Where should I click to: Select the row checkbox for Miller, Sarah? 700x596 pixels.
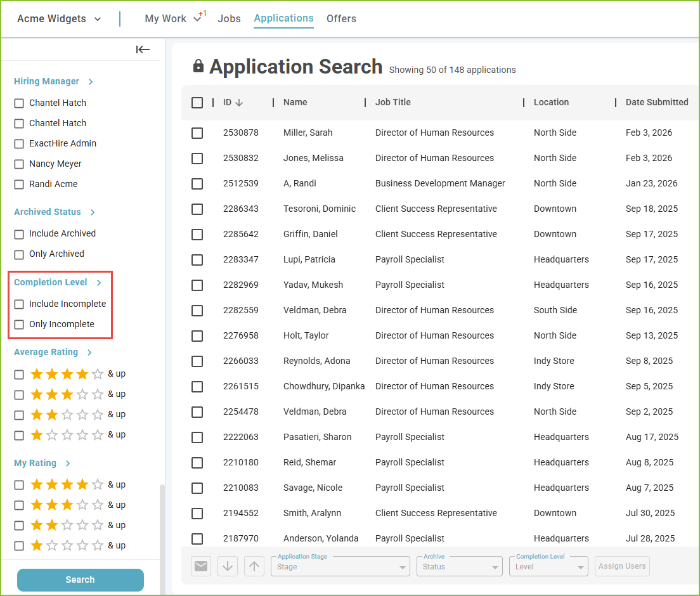pos(197,133)
